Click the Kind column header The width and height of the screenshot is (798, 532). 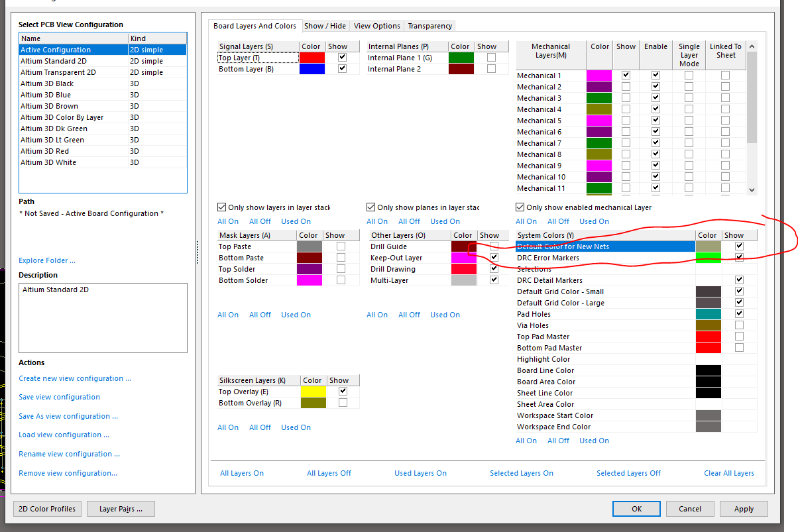point(158,38)
